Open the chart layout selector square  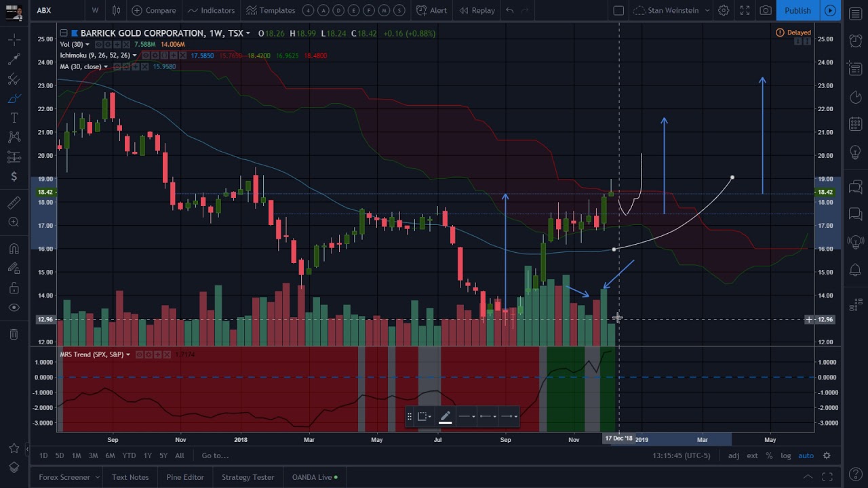pos(618,10)
